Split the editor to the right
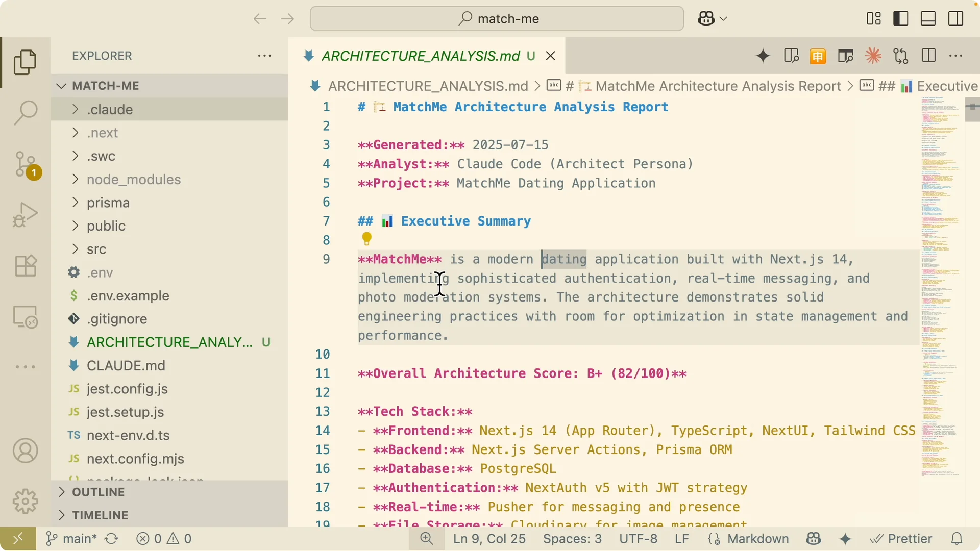Image resolution: width=980 pixels, height=551 pixels. (x=928, y=56)
